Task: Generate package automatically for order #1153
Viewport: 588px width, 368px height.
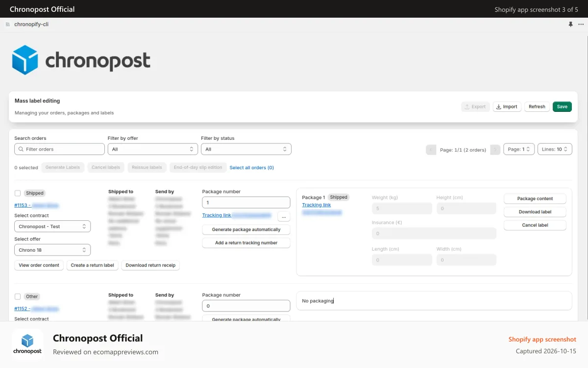Action: pos(246,229)
